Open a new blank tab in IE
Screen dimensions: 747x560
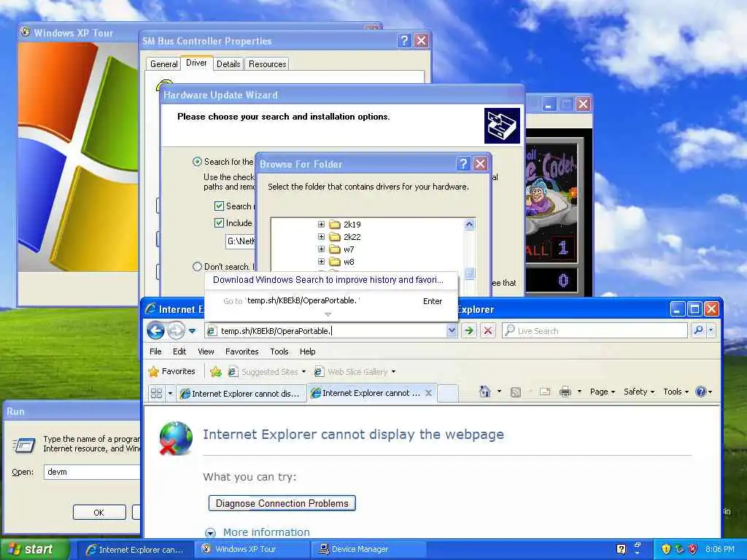pos(448,393)
